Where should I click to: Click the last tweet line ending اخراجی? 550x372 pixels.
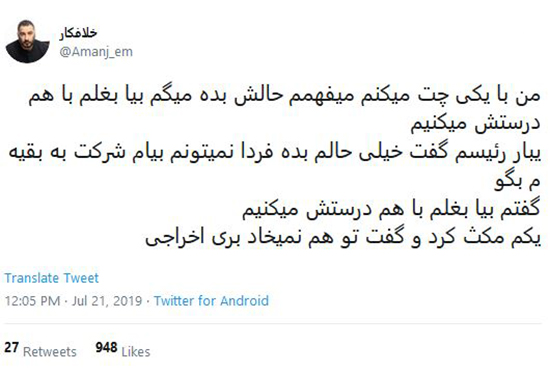click(343, 238)
